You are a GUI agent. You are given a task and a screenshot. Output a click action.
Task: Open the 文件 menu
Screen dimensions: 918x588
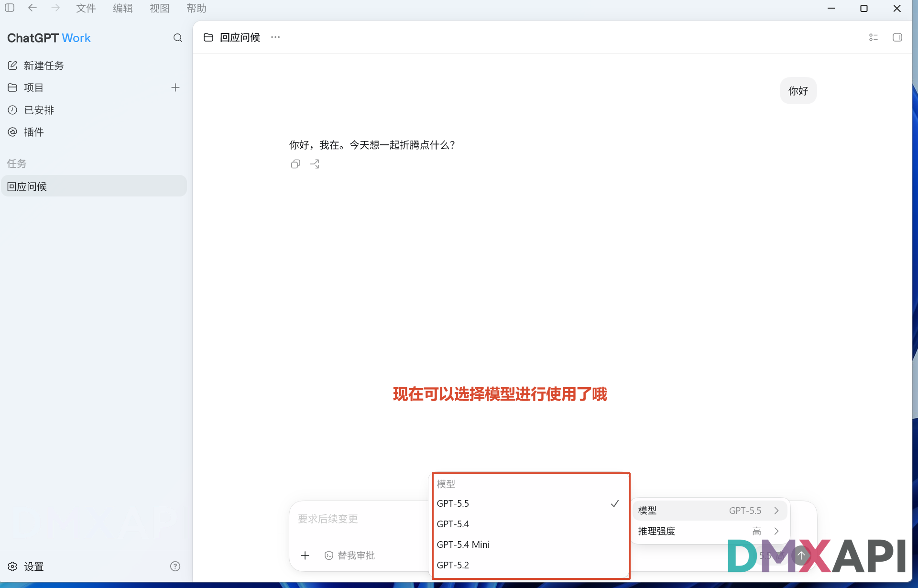[86, 8]
